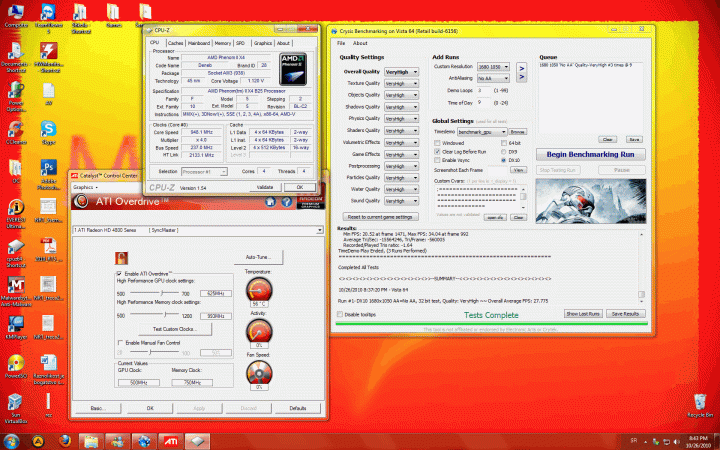The image size is (720, 450).
Task: Launch Sun VirtualBox desktop icon
Action: click(x=15, y=408)
